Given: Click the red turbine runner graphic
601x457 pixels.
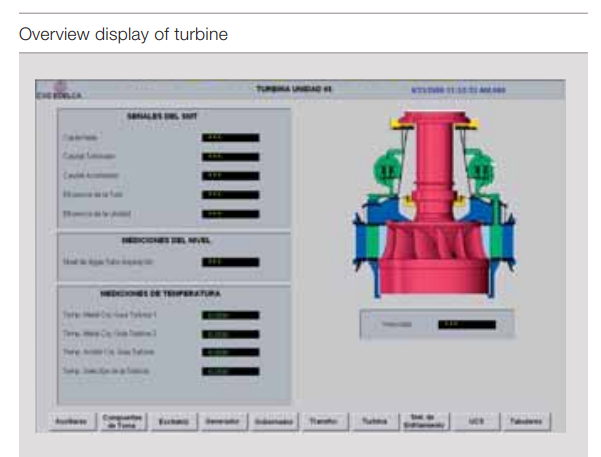Looking at the screenshot, I should pos(433,257).
